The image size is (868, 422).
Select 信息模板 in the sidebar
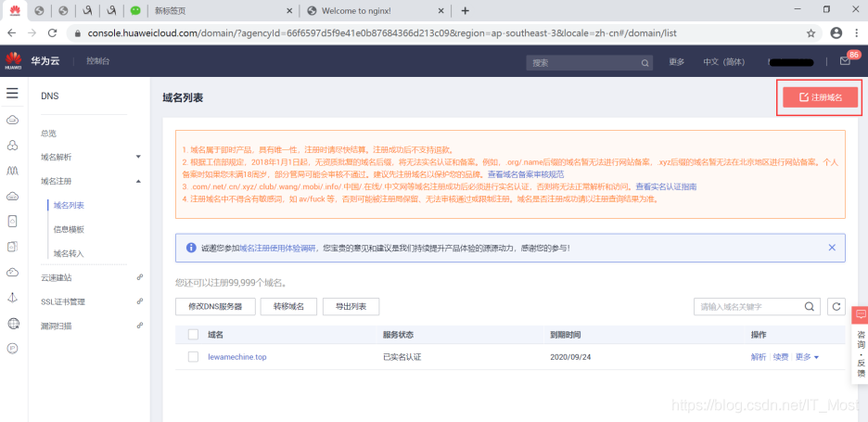click(70, 229)
